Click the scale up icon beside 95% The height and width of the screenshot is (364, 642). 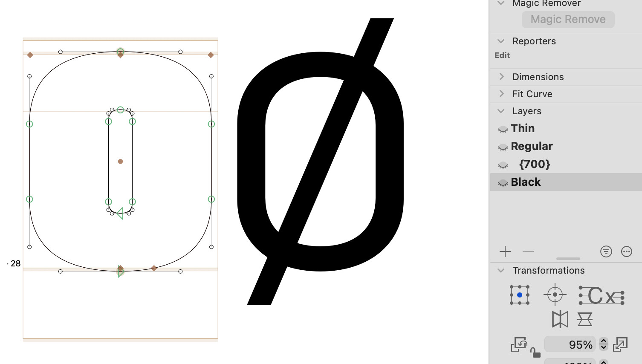(x=620, y=344)
